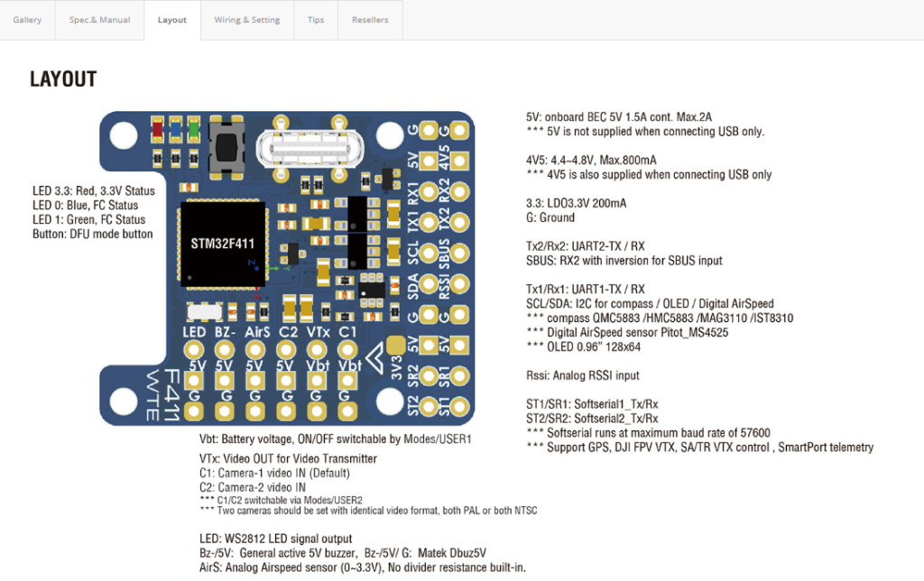Viewport: 924px width, 581px height.
Task: Click the top-left mounting hole of board
Action: tap(122, 135)
